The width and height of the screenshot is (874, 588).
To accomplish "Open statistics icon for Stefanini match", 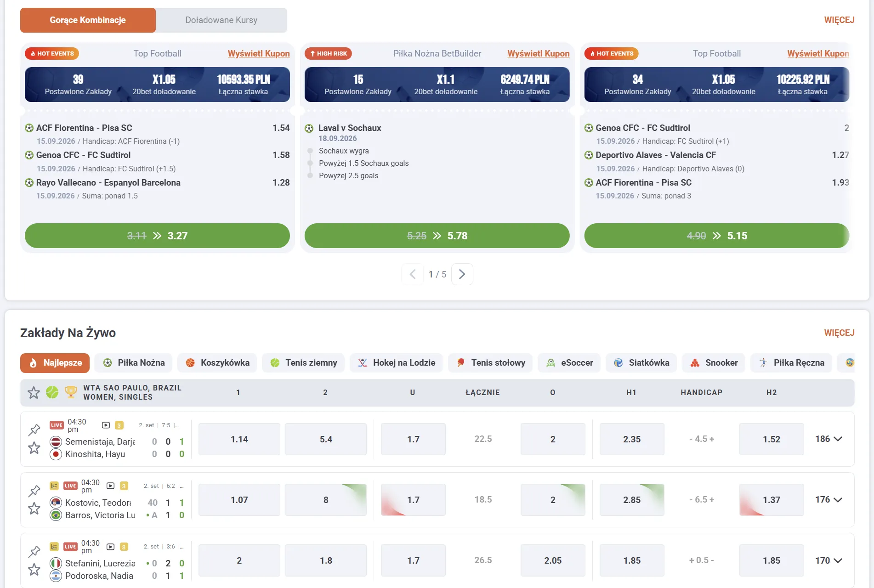I will click(54, 547).
